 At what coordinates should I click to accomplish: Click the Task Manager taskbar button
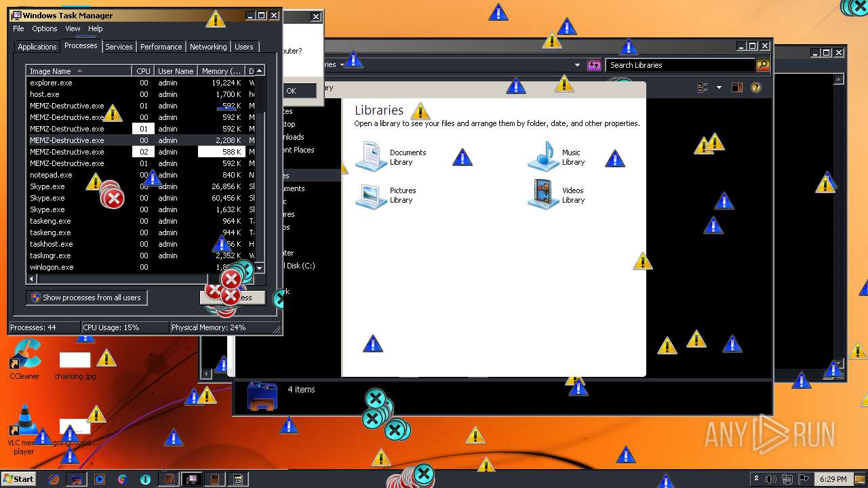(x=192, y=479)
